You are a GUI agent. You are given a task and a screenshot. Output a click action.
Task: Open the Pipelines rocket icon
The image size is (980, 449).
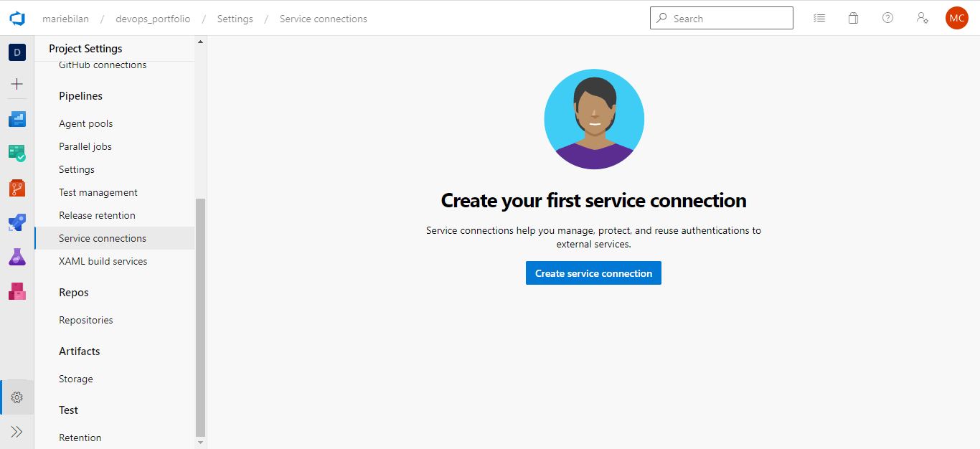point(17,222)
